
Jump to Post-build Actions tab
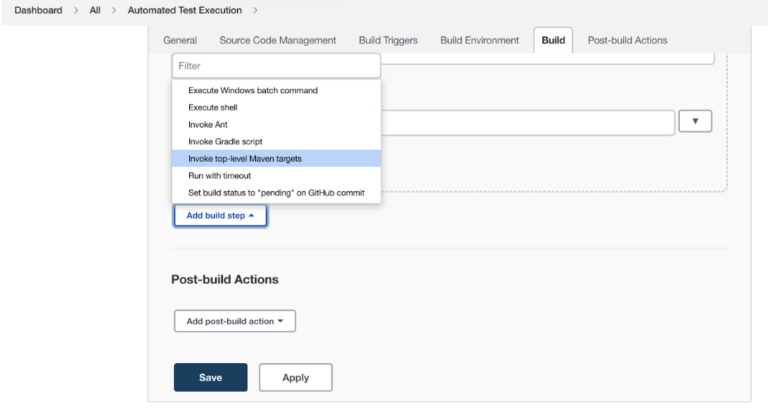pyautogui.click(x=627, y=40)
